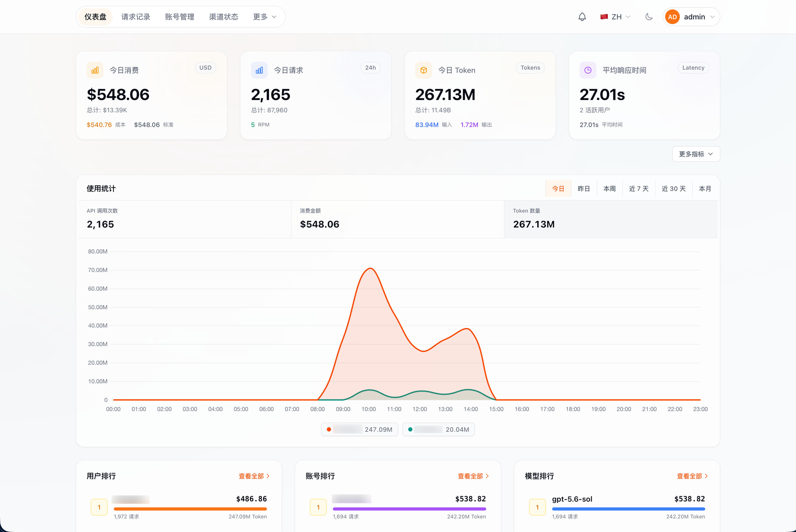Screen dimensions: 796x532
Task: Expand the 更多 navigation menu
Action: 265,17
